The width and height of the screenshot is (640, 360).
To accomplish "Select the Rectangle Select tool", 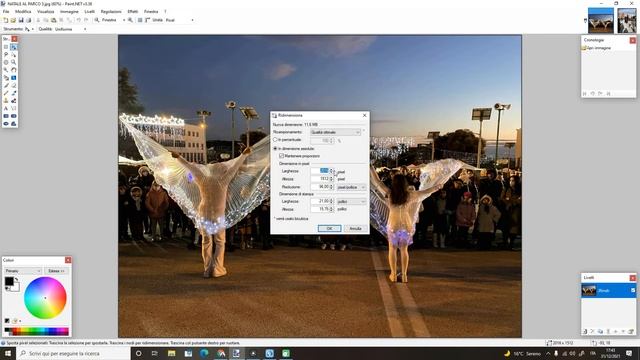I will point(6,47).
